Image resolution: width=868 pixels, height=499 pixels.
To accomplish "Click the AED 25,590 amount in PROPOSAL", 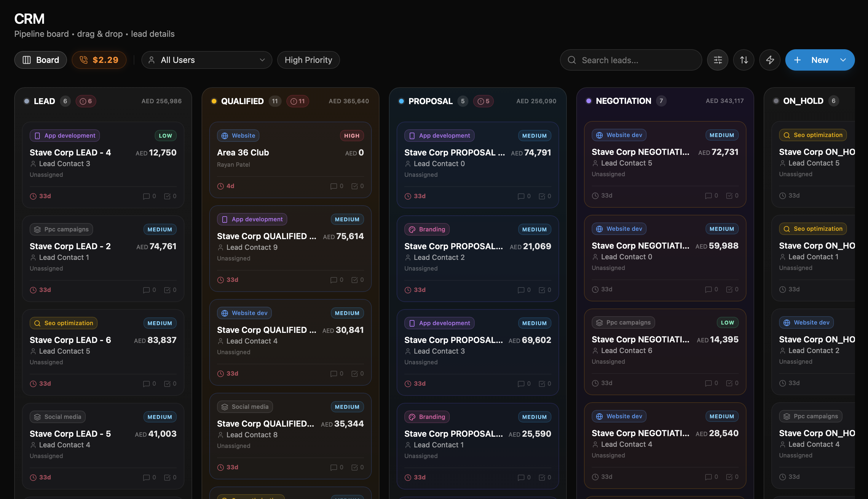I will coord(530,434).
